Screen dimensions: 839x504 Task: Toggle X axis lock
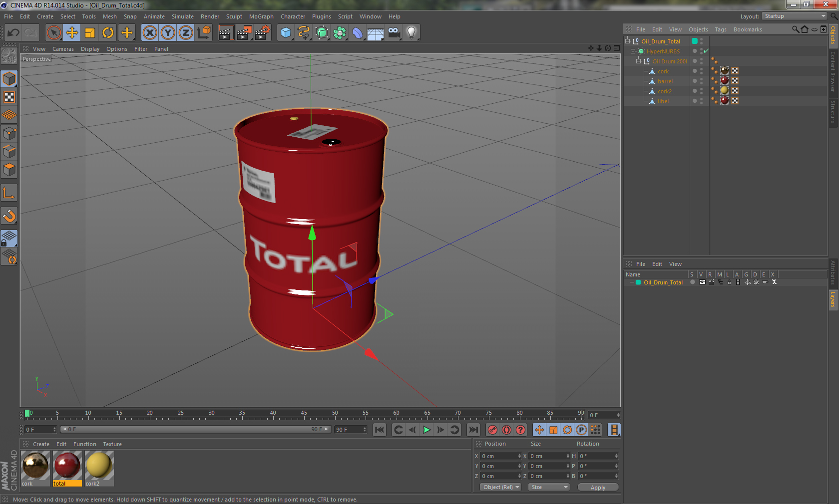coord(150,33)
